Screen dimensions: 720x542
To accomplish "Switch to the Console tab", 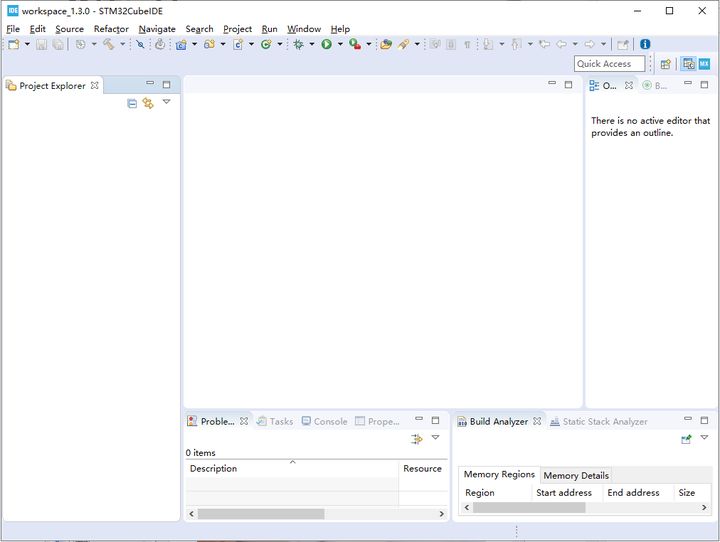I will click(325, 421).
